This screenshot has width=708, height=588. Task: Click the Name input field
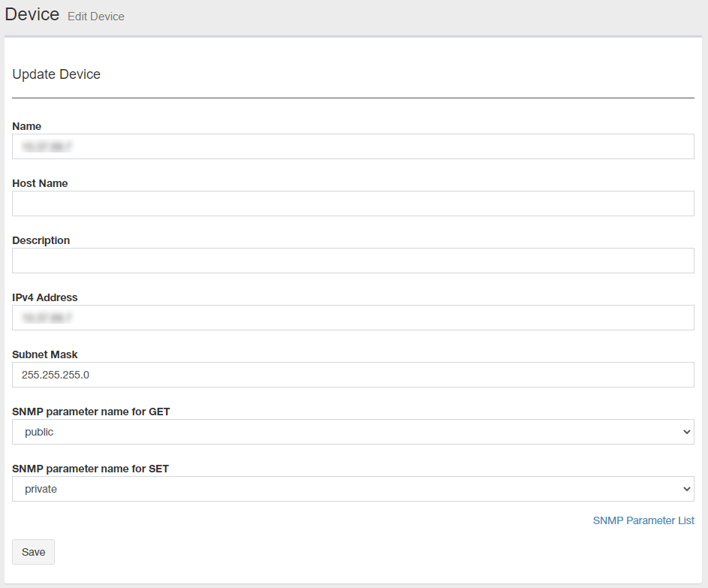(x=353, y=146)
